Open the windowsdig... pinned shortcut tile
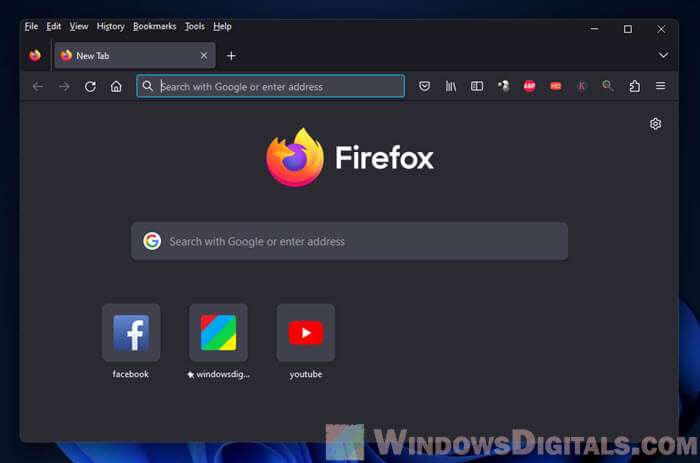 click(218, 333)
